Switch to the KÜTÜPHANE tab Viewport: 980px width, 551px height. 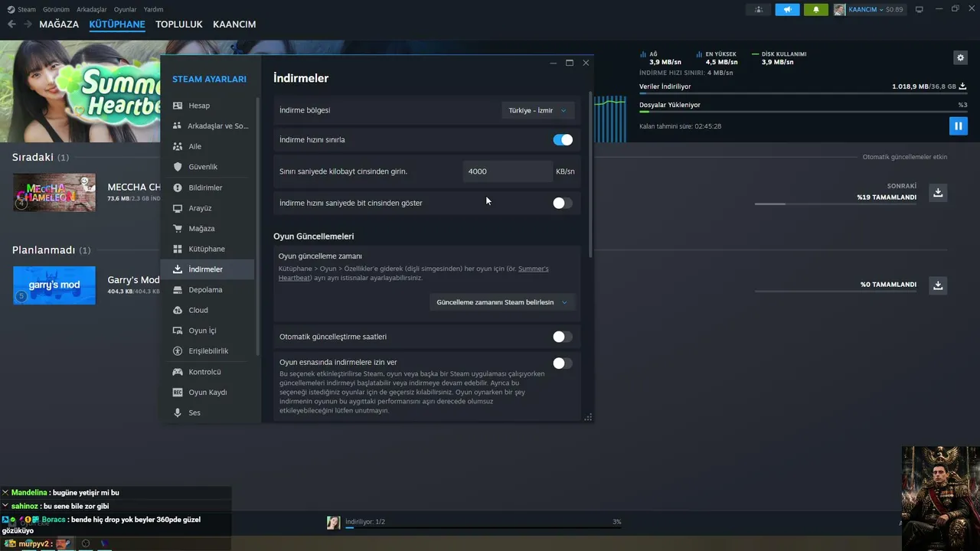click(117, 24)
